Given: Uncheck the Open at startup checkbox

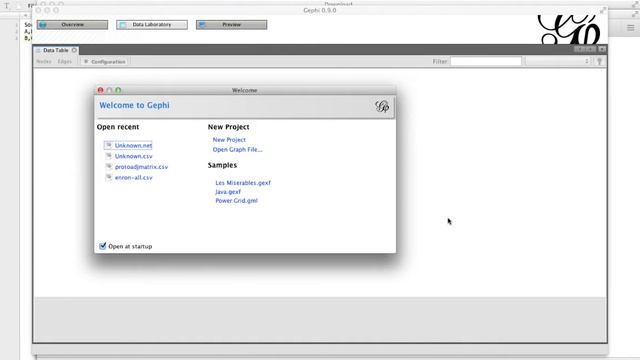Looking at the screenshot, I should pos(102,246).
